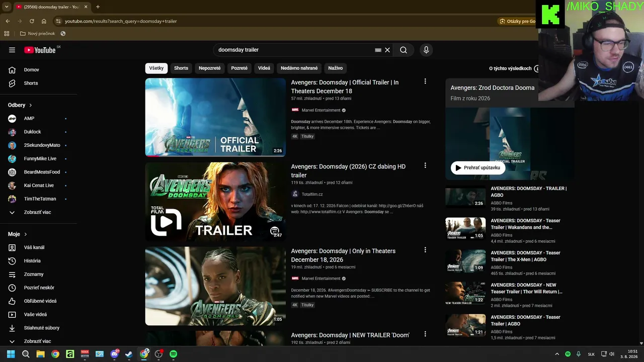Image resolution: width=644 pixels, height=362 pixels.
Task: Open options for Official Trailer In Theaters video
Action: pyautogui.click(x=425, y=81)
